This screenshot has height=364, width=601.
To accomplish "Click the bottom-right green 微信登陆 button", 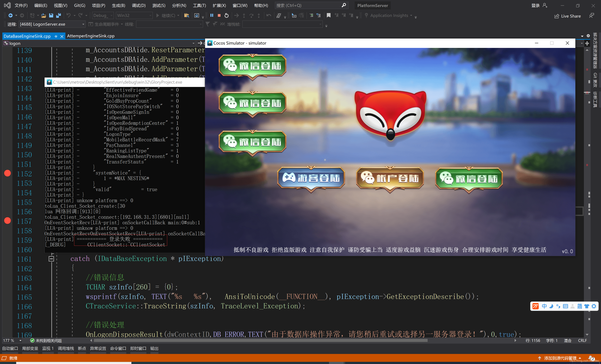I will (x=469, y=180).
